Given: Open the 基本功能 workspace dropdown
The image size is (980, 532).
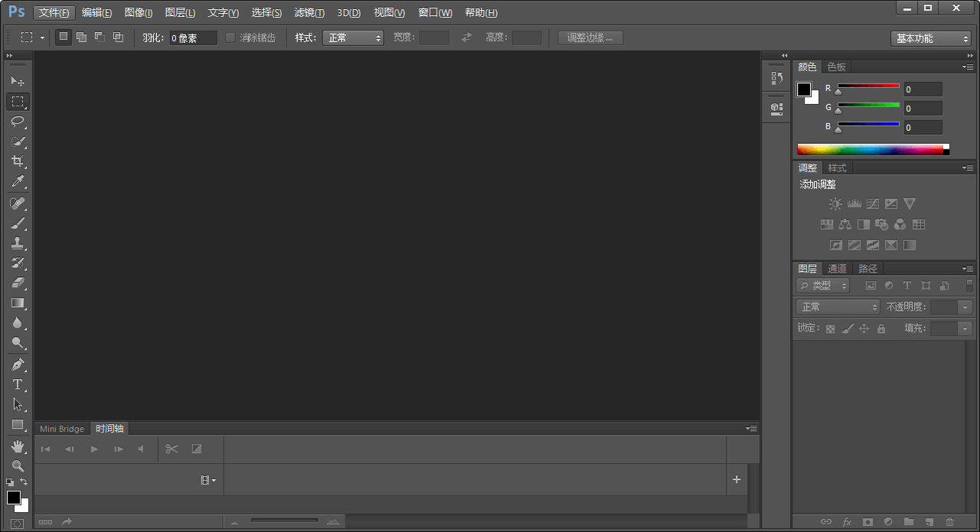Looking at the screenshot, I should (x=931, y=38).
